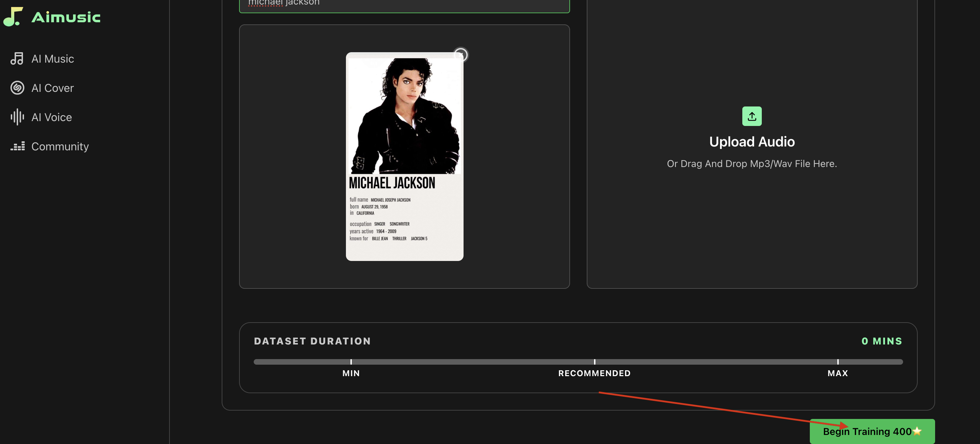This screenshot has height=444, width=980.
Task: Click the green upload arrow icon
Action: point(752,116)
